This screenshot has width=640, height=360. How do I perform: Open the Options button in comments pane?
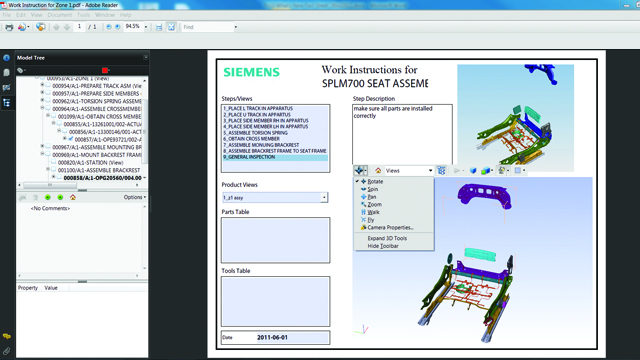pyautogui.click(x=134, y=197)
